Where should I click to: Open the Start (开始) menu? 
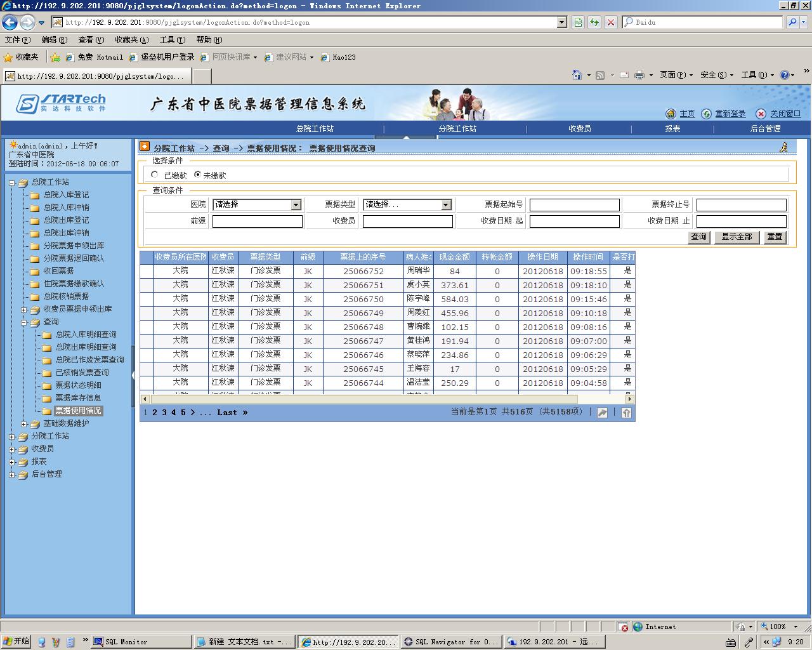pyautogui.click(x=16, y=642)
